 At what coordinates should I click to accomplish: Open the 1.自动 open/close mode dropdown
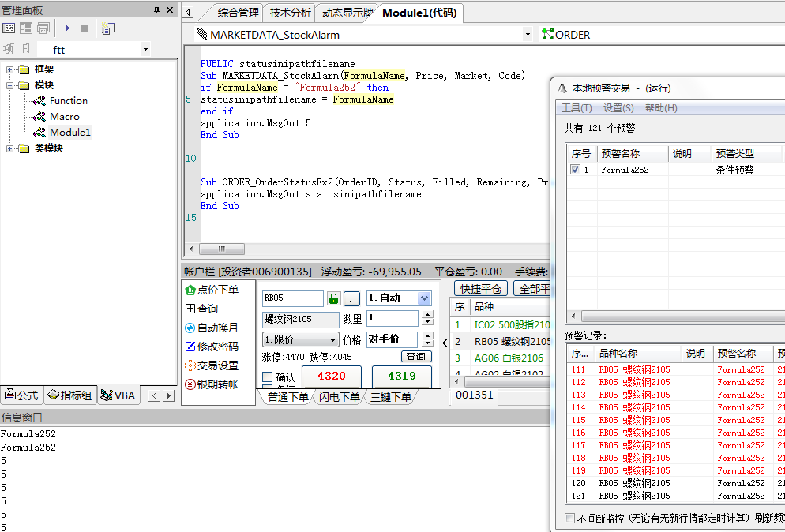click(x=424, y=298)
